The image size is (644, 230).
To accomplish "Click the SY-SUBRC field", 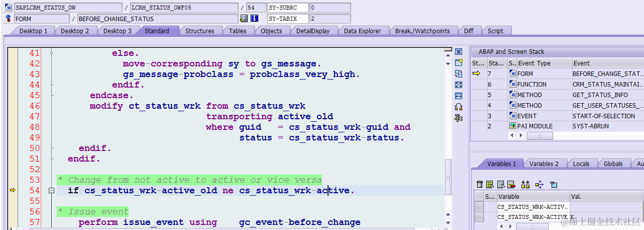I will [x=288, y=8].
